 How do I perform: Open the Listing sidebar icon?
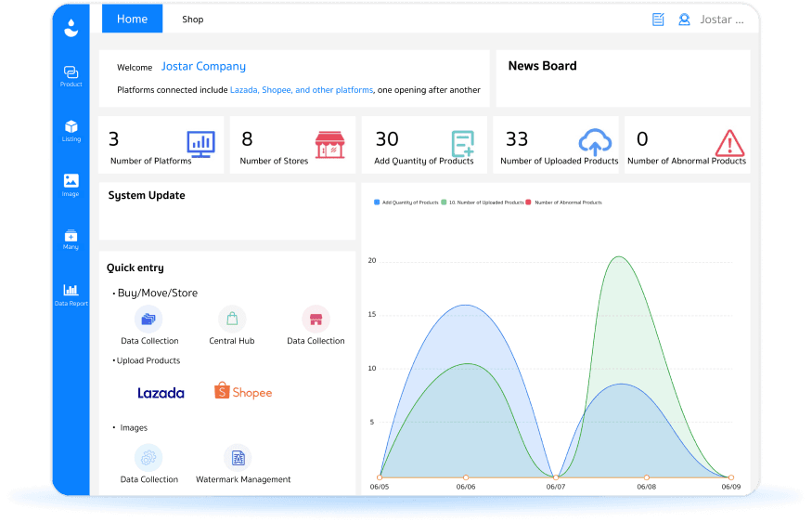click(71, 130)
